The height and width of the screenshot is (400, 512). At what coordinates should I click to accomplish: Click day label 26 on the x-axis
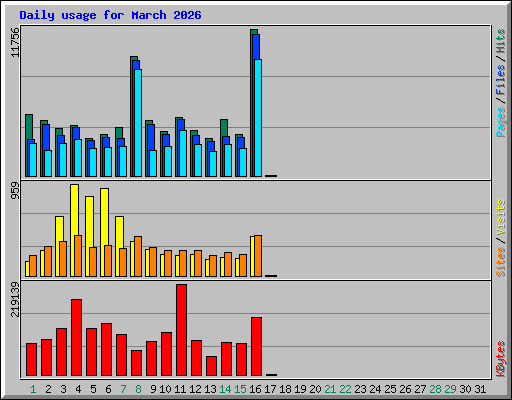[405, 389]
